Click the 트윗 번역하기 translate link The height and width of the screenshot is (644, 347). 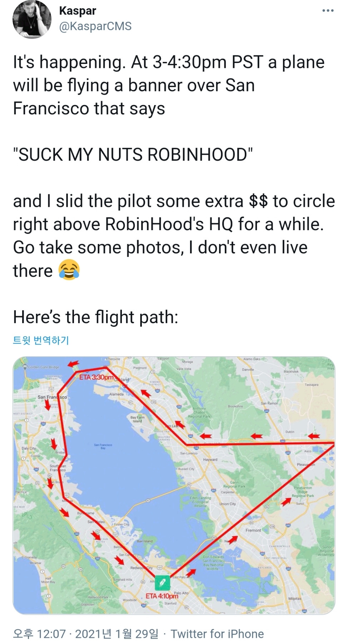click(x=40, y=340)
